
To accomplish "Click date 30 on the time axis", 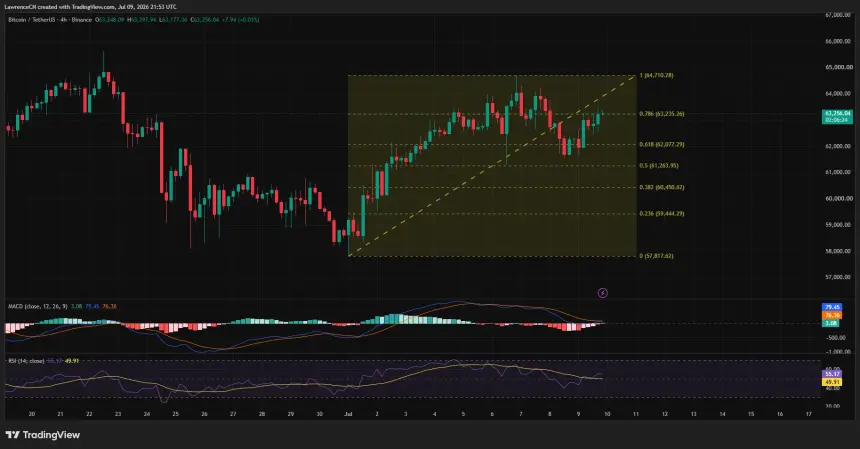I will point(319,414).
